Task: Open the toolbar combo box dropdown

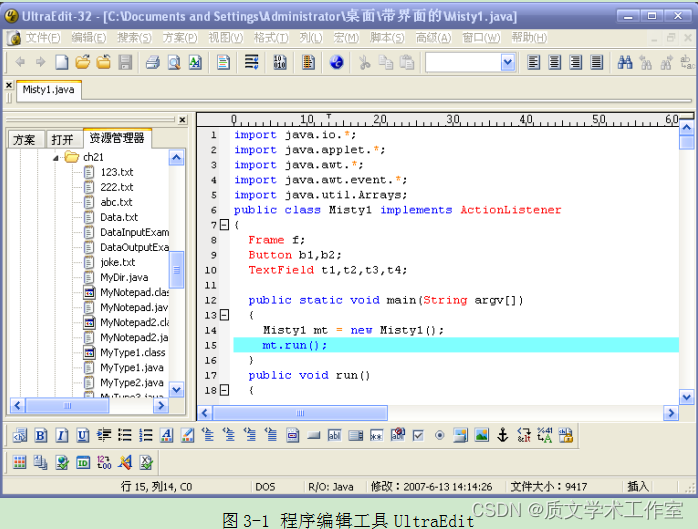Action: 507,62
